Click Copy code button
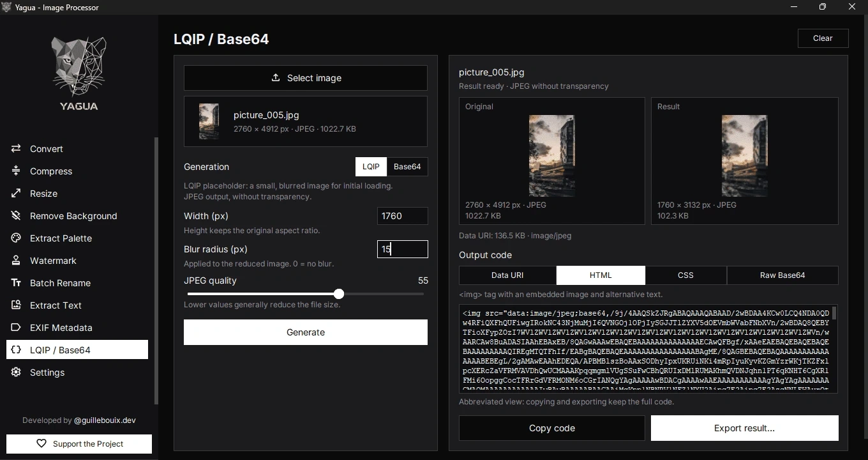Image resolution: width=868 pixels, height=460 pixels. coord(552,428)
